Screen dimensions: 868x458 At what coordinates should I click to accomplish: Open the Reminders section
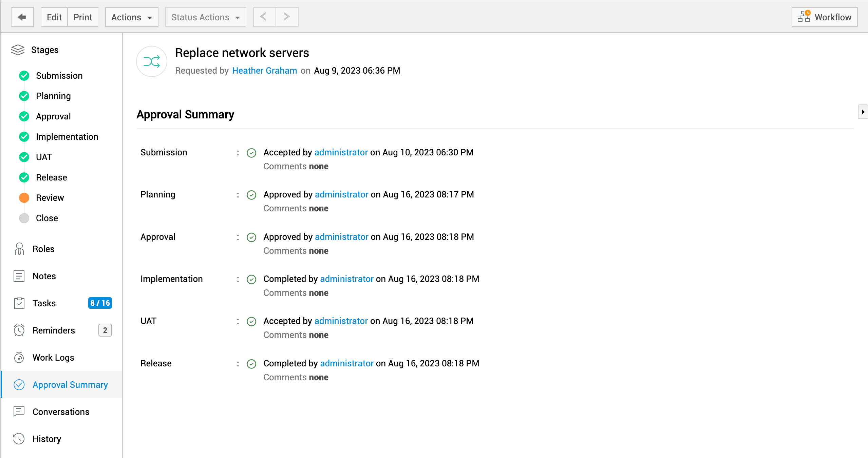(61, 330)
